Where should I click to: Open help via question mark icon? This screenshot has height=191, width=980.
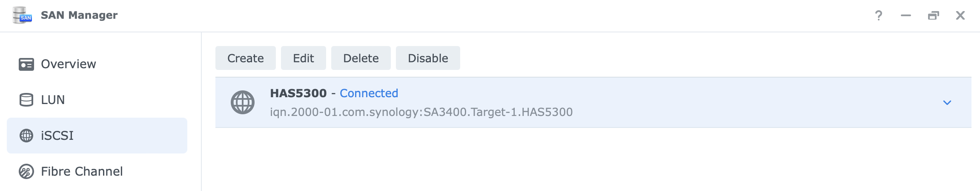pos(879,16)
